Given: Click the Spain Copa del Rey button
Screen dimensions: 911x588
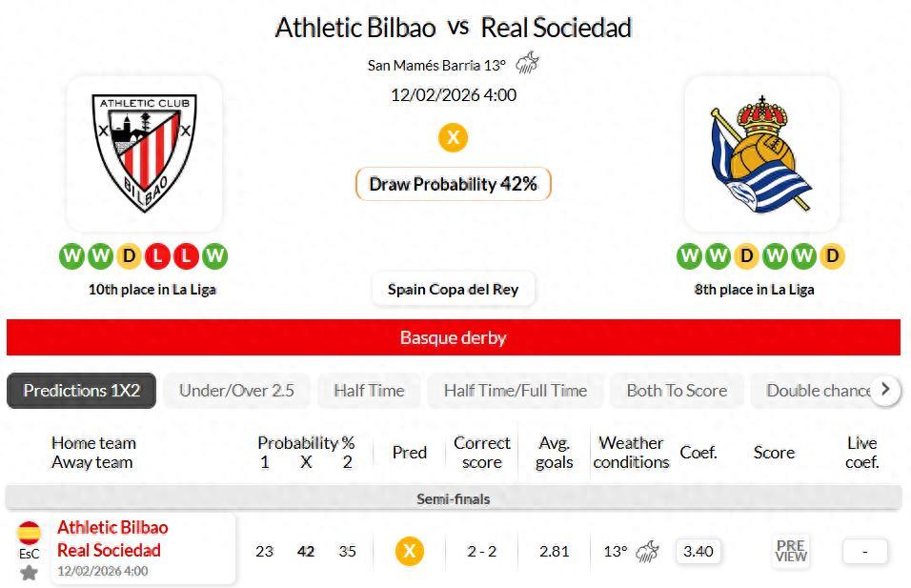Looking at the screenshot, I should 453,289.
